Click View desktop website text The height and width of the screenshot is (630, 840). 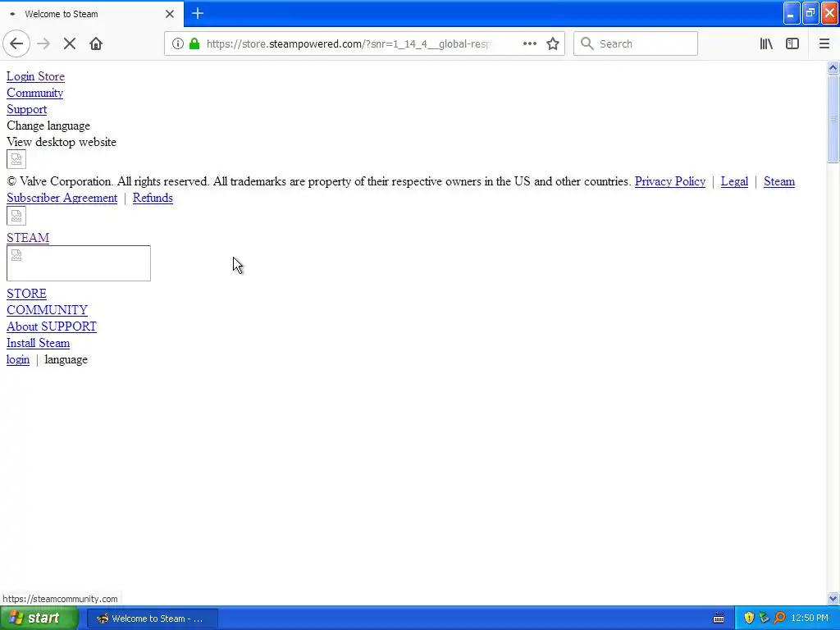(62, 142)
